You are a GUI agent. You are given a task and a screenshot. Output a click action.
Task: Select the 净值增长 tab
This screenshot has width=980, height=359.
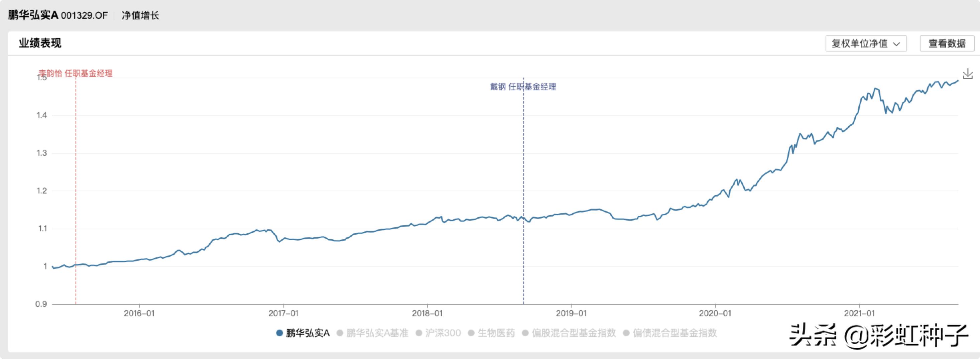click(140, 15)
